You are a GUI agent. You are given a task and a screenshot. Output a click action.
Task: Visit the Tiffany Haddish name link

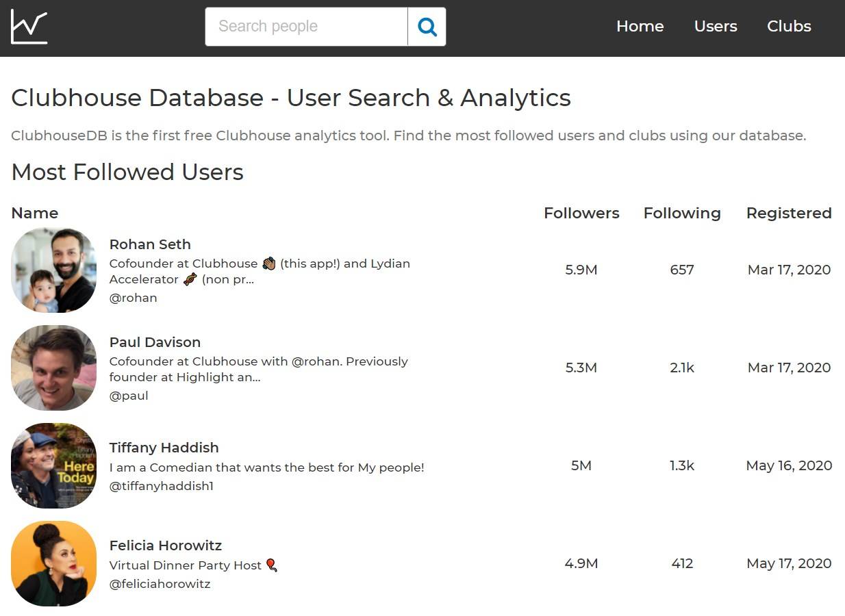164,448
